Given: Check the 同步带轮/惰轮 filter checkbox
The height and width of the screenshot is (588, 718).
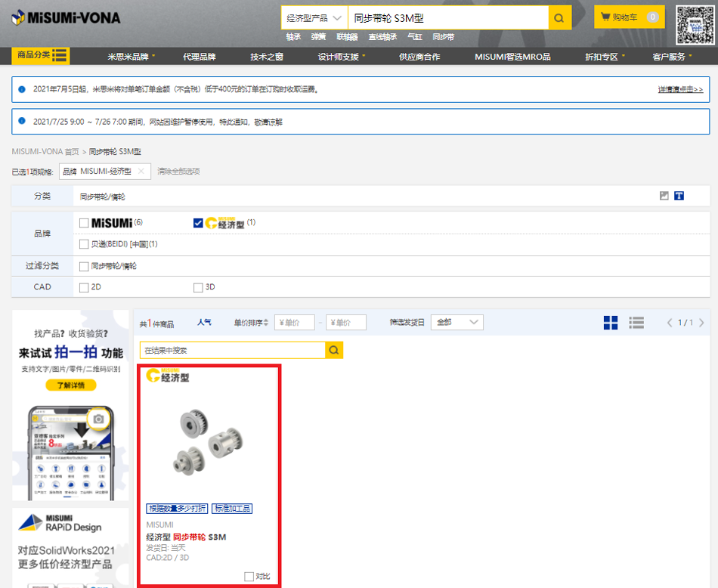Looking at the screenshot, I should pos(84,266).
